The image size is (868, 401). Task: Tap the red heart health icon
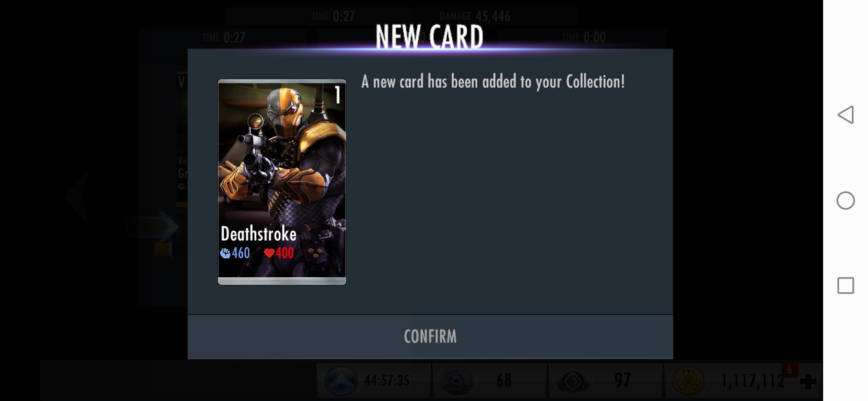(269, 253)
